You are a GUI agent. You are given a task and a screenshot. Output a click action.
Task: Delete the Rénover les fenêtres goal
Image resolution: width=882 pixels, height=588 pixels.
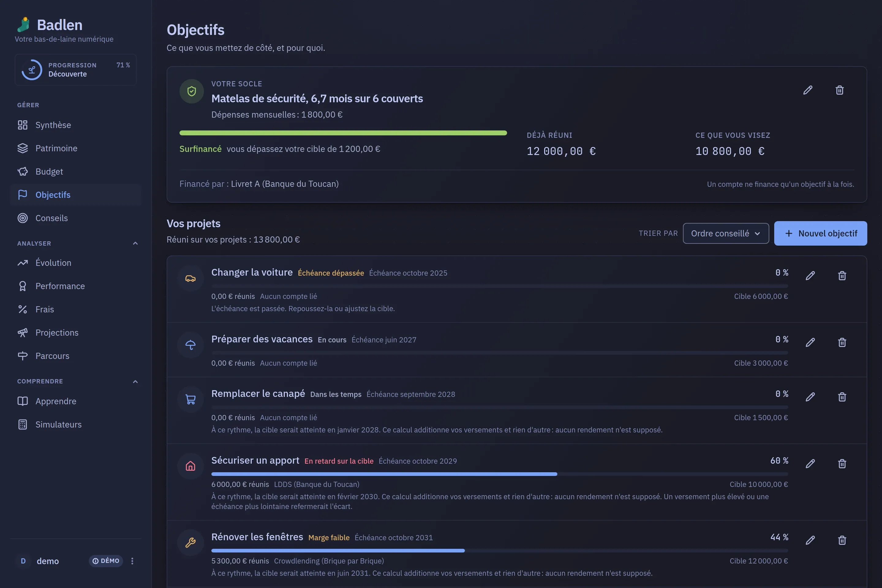[x=842, y=540]
